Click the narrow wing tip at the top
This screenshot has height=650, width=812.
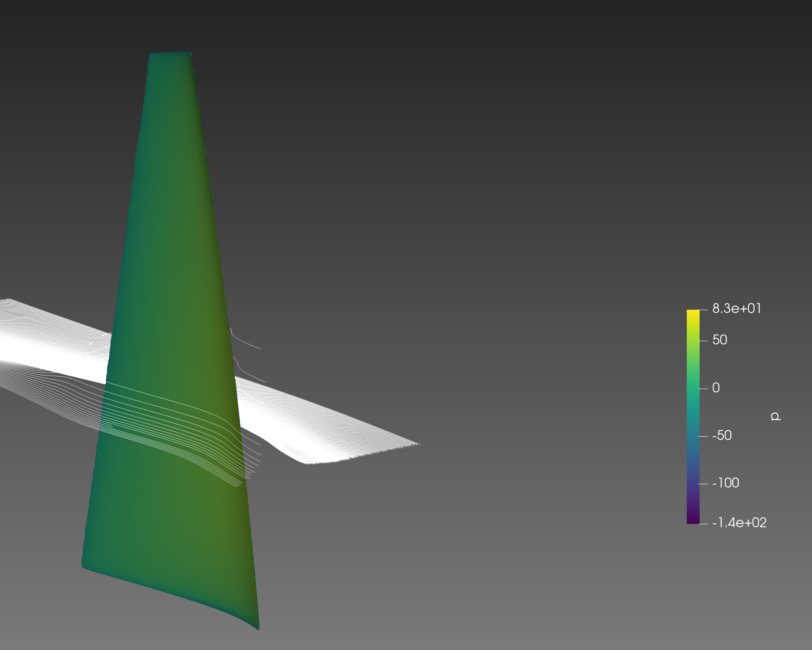click(x=169, y=58)
